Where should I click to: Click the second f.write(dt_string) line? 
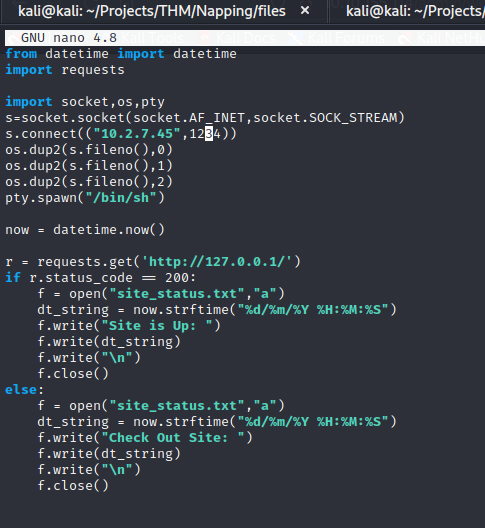[x=109, y=454]
